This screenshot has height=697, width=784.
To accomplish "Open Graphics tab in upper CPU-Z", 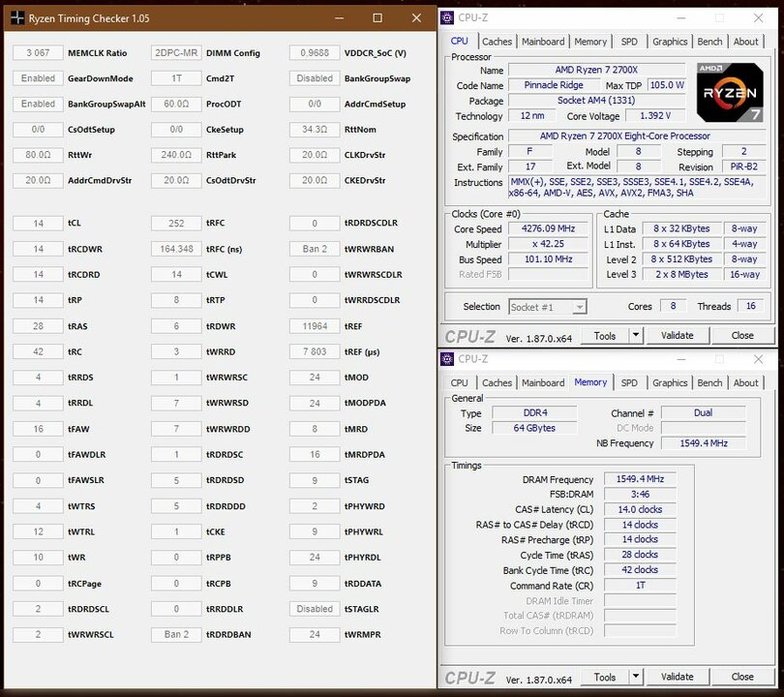I will pos(670,42).
